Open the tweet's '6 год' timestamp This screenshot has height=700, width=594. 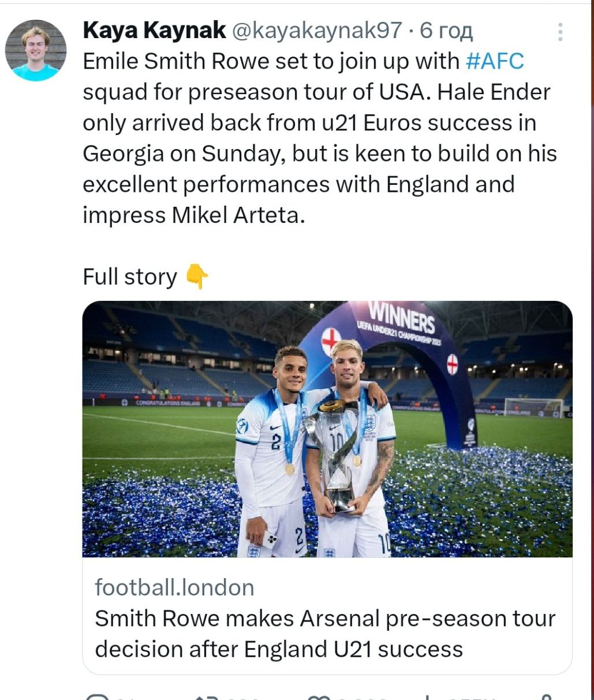(446, 31)
